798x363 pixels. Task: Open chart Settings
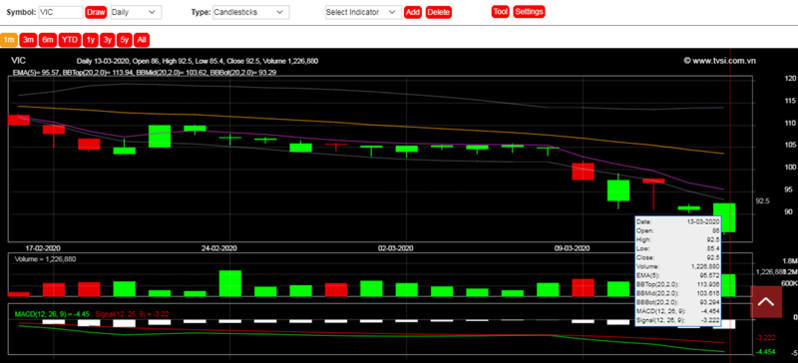point(529,12)
